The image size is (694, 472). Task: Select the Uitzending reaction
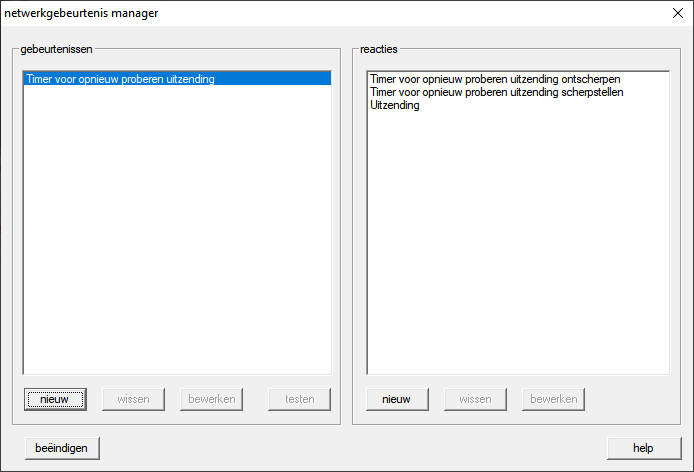[x=395, y=105]
